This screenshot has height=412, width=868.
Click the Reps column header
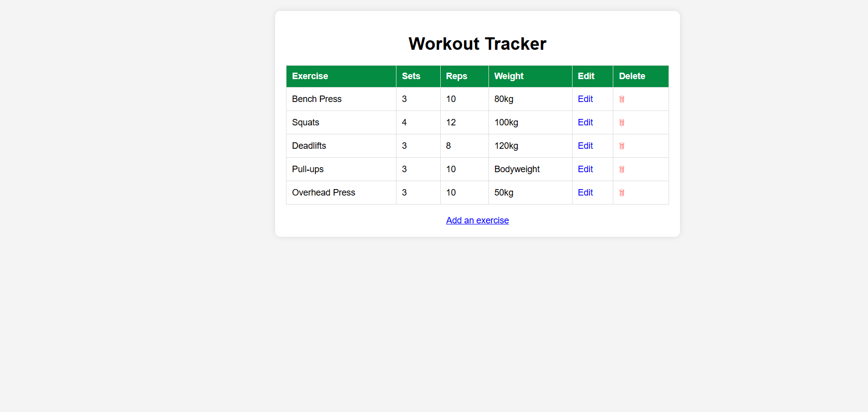pos(465,76)
